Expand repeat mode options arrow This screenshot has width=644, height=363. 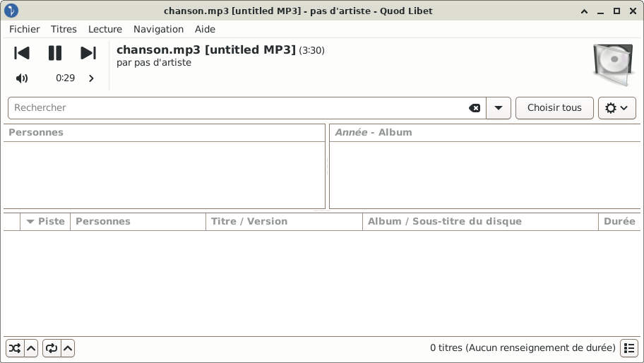68,348
